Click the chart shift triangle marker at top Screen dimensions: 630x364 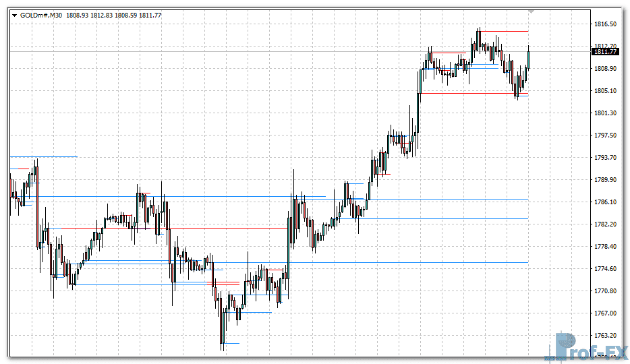[x=532, y=11]
